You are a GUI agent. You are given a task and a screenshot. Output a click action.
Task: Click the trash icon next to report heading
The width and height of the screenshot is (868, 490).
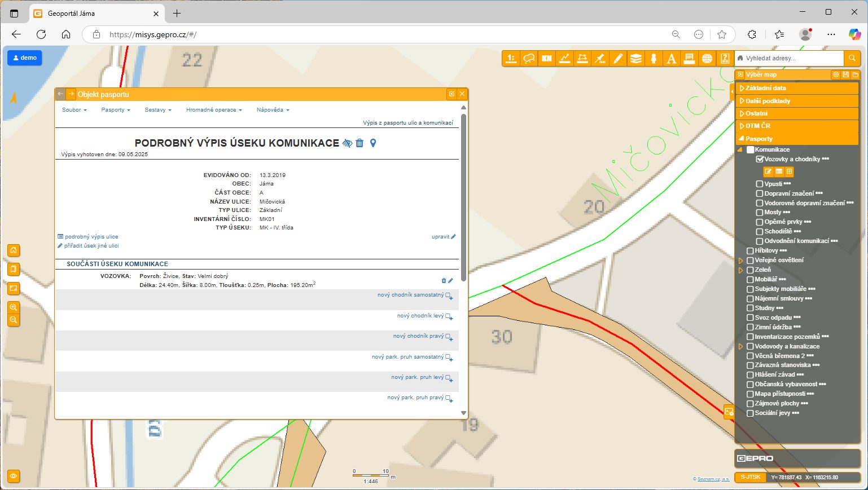tap(360, 143)
